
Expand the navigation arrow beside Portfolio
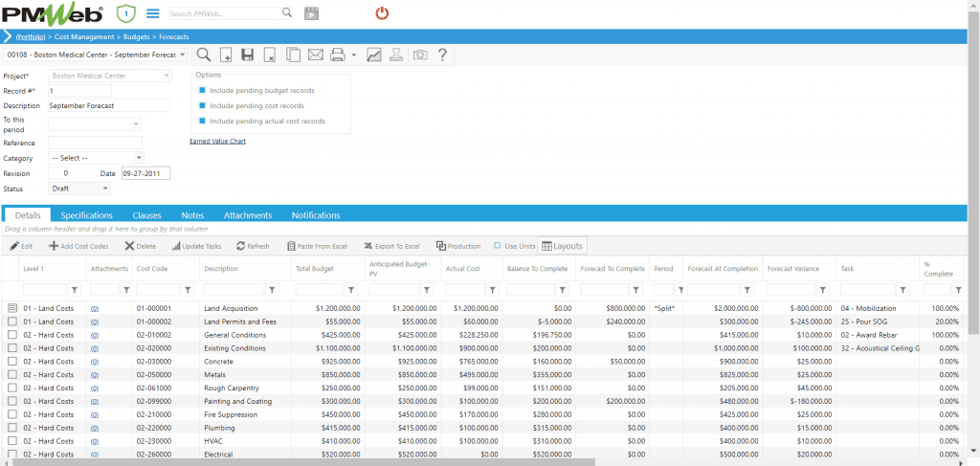(8, 37)
